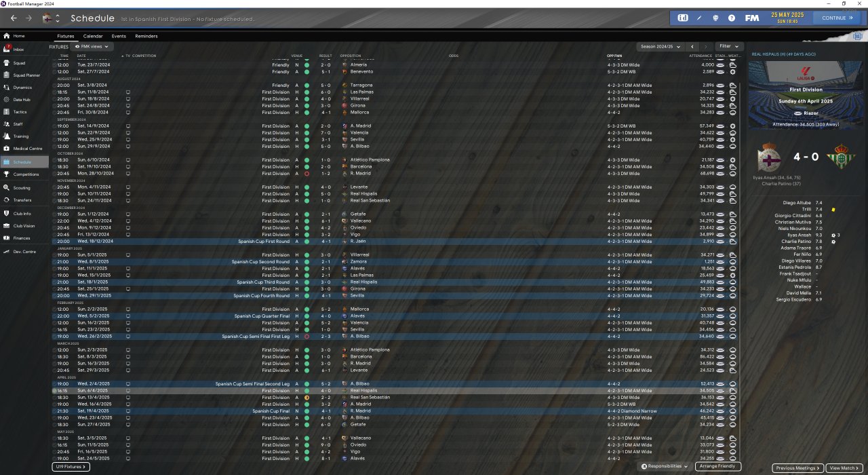Click View Match

845,468
